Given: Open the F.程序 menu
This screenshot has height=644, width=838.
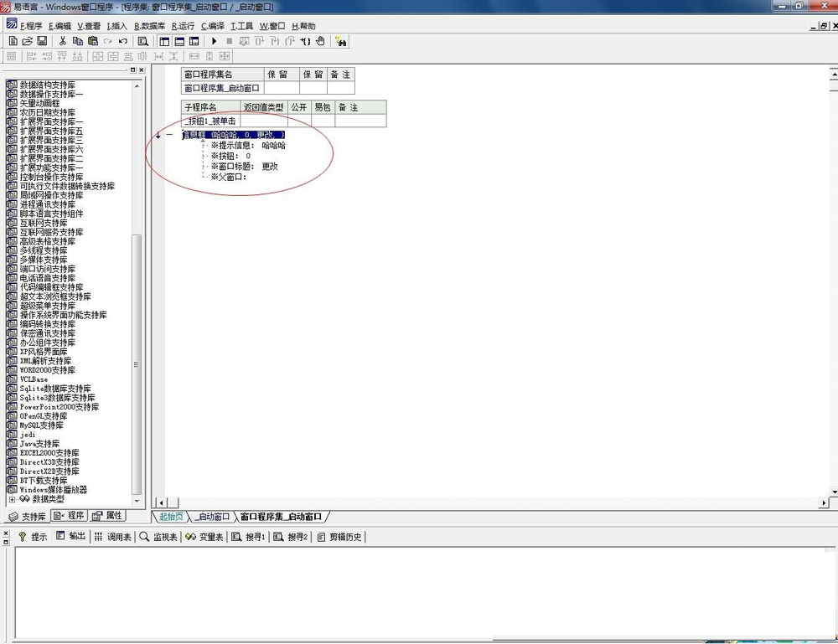Looking at the screenshot, I should (x=30, y=26).
